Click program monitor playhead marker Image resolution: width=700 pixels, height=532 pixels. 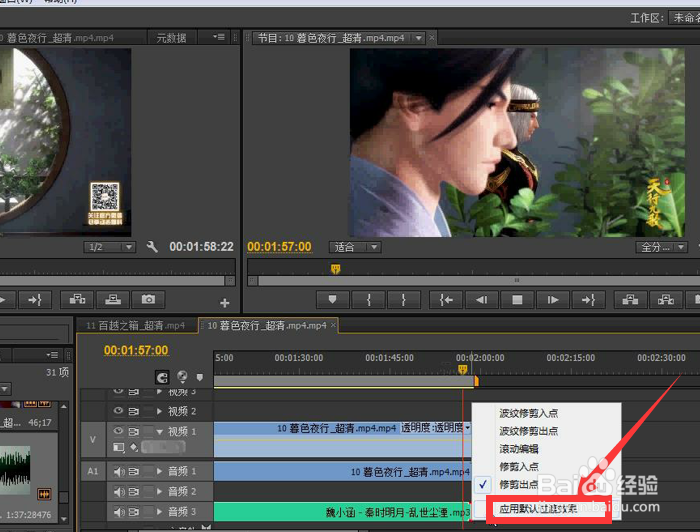335,269
